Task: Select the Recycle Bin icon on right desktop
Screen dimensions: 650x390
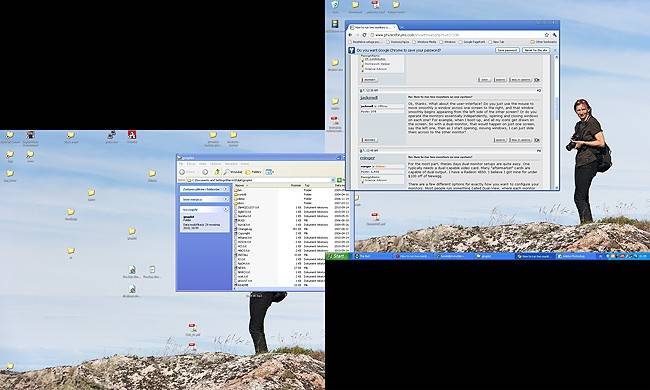Action: coord(335,7)
